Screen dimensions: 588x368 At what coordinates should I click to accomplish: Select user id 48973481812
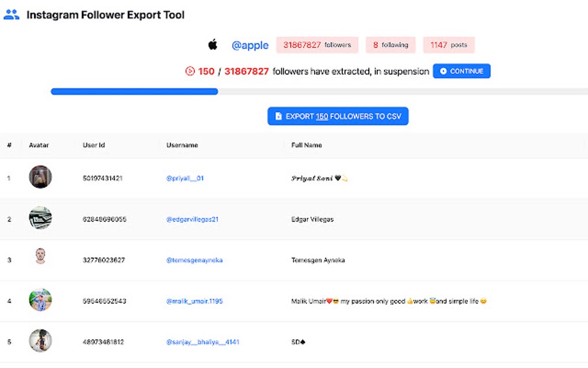[103, 341]
